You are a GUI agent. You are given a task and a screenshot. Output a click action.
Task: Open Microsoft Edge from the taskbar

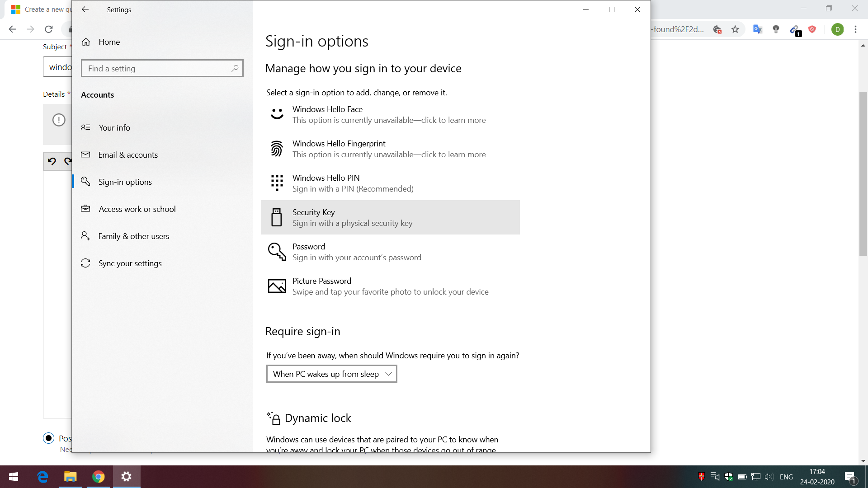(x=42, y=477)
